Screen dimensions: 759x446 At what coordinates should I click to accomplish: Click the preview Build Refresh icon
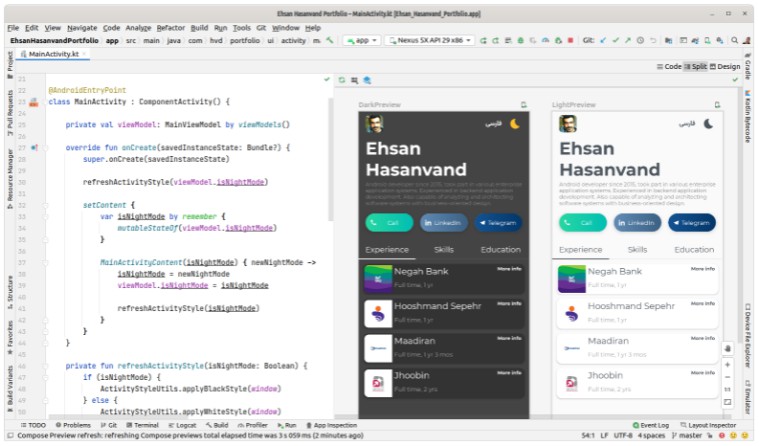tap(342, 80)
